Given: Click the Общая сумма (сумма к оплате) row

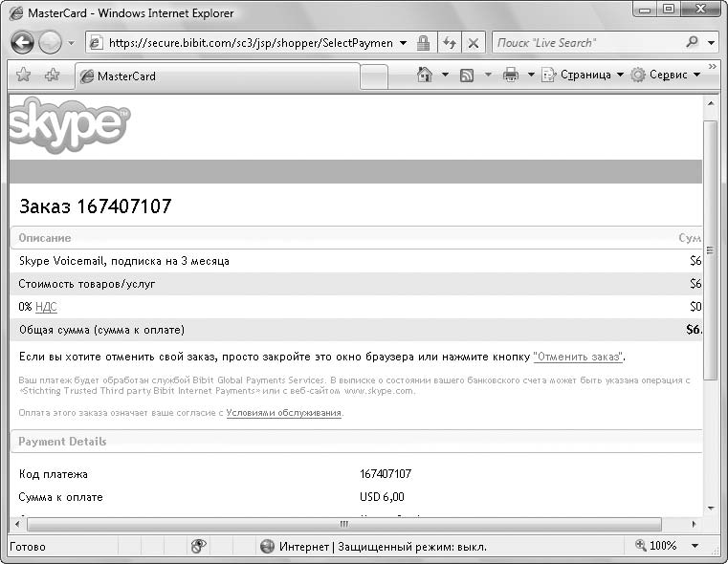Looking at the screenshot, I should coord(356,330).
